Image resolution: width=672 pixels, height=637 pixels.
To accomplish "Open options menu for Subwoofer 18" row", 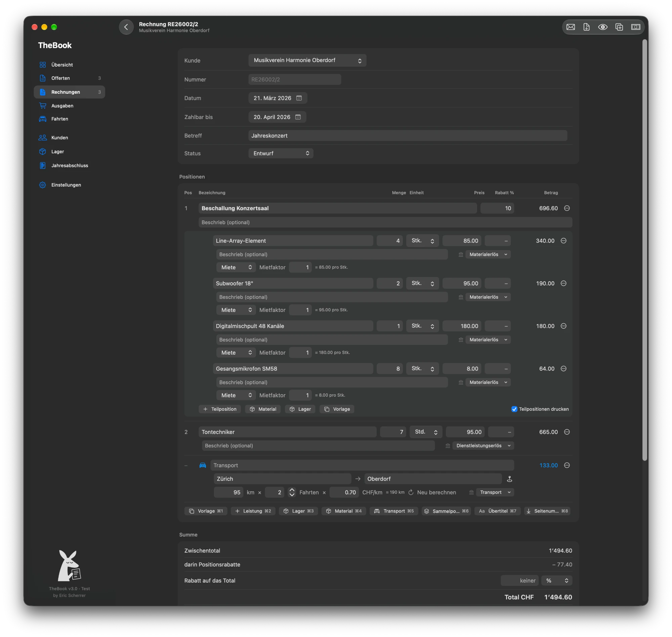I will [563, 283].
